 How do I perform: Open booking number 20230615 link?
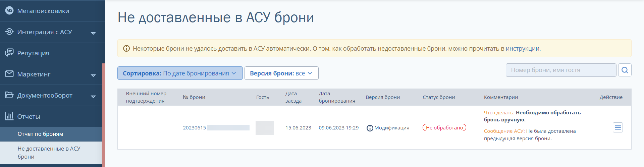click(195, 128)
